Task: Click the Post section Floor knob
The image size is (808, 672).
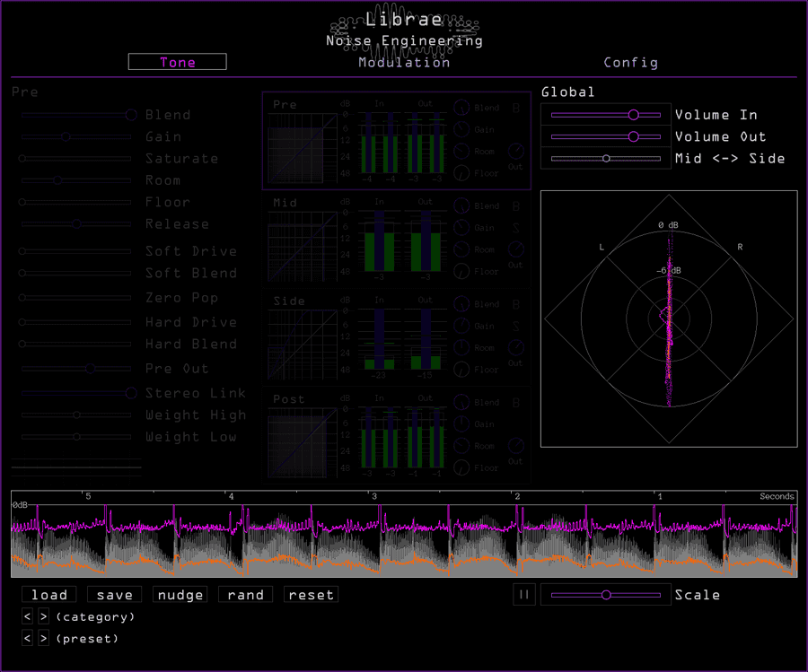Action: click(461, 468)
